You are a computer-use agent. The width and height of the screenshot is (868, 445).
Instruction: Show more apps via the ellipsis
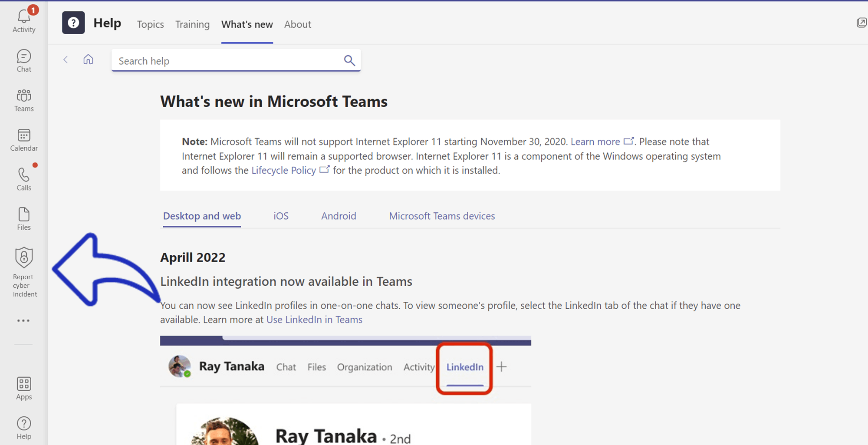click(23, 321)
